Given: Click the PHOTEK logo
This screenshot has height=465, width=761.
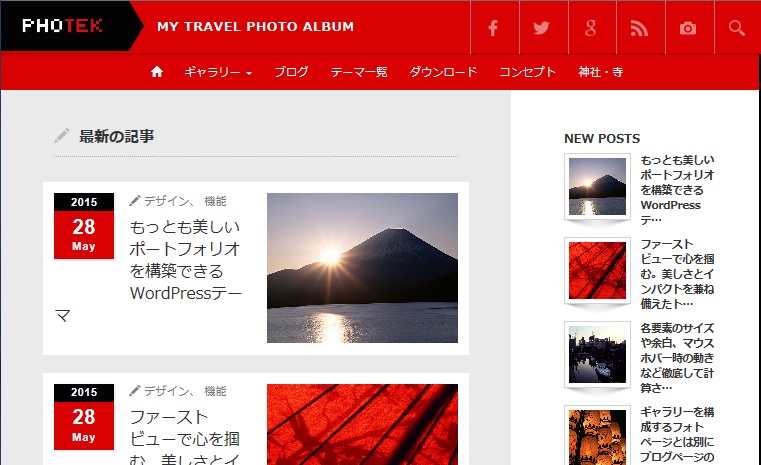Looking at the screenshot, I should point(62,26).
